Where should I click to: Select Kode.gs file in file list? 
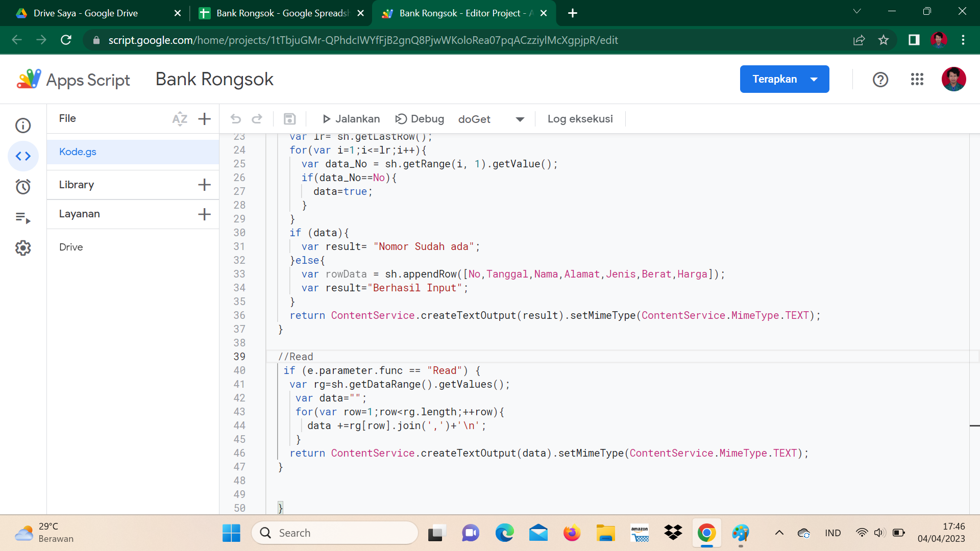pos(78,152)
